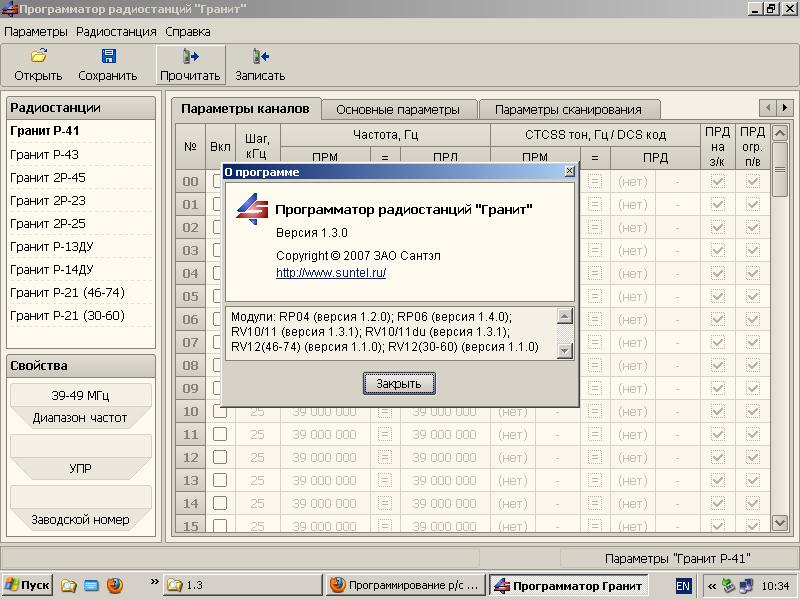The height and width of the screenshot is (600, 800).
Task: Open the http://www.suntel.ru/ link
Action: click(x=331, y=272)
